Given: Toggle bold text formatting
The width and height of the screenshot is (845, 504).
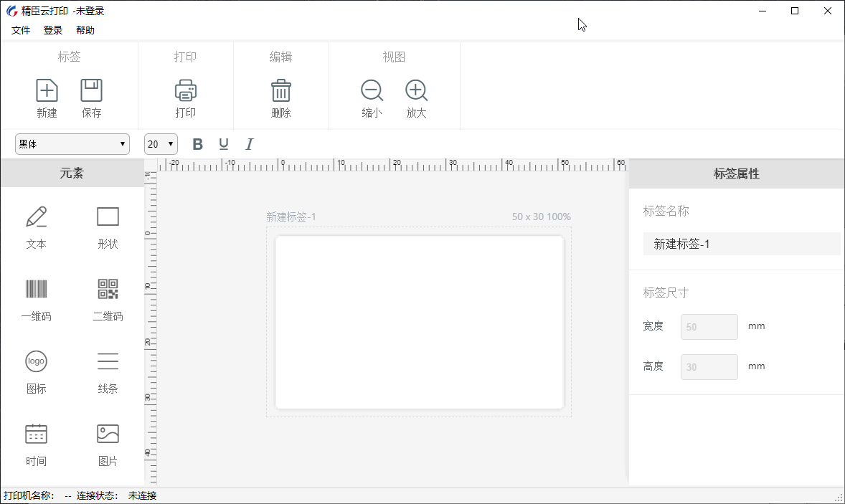Looking at the screenshot, I should click(198, 144).
